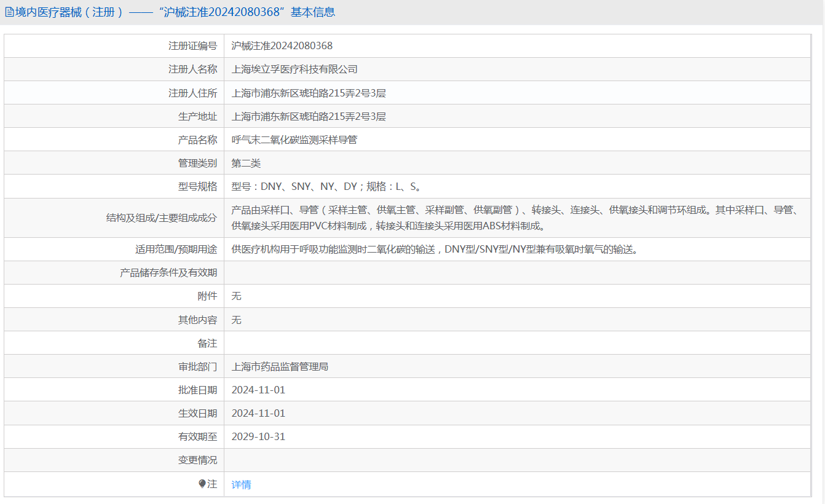825x504 pixels.
Task: Click the 注册证编号 label
Action: coord(193,45)
